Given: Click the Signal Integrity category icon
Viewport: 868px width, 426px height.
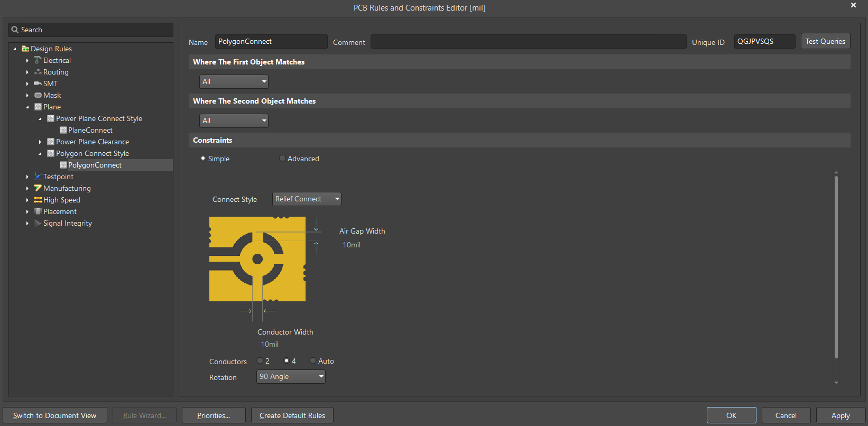Looking at the screenshot, I should 38,223.
